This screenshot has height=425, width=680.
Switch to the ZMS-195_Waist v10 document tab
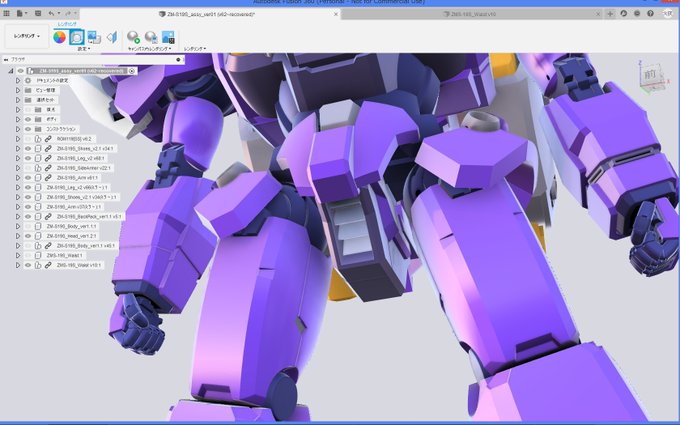tap(473, 14)
